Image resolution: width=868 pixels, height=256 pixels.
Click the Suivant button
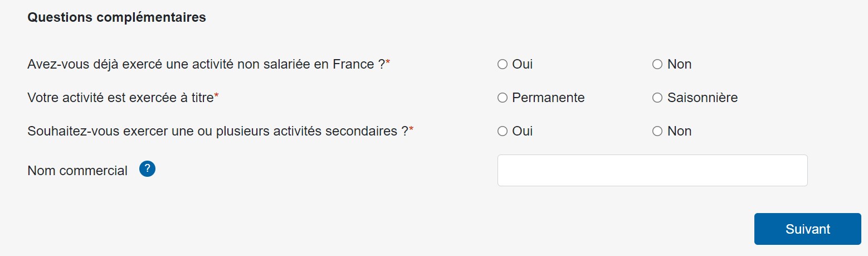pyautogui.click(x=807, y=229)
